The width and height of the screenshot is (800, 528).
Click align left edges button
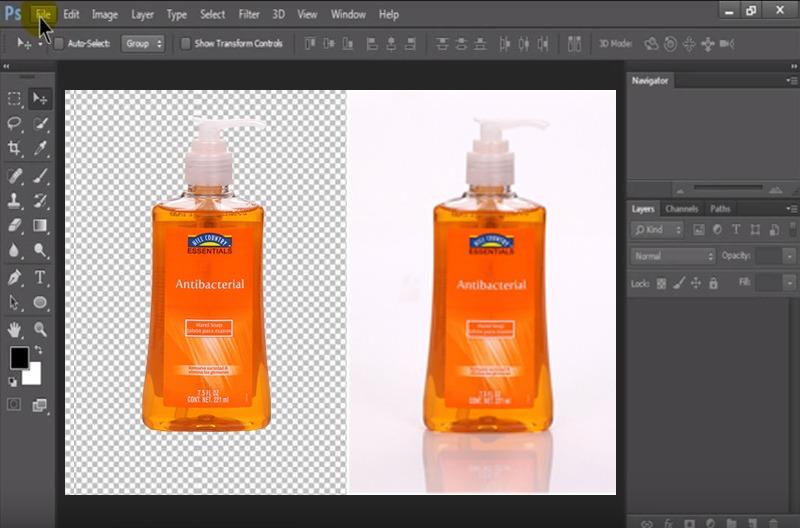point(372,44)
